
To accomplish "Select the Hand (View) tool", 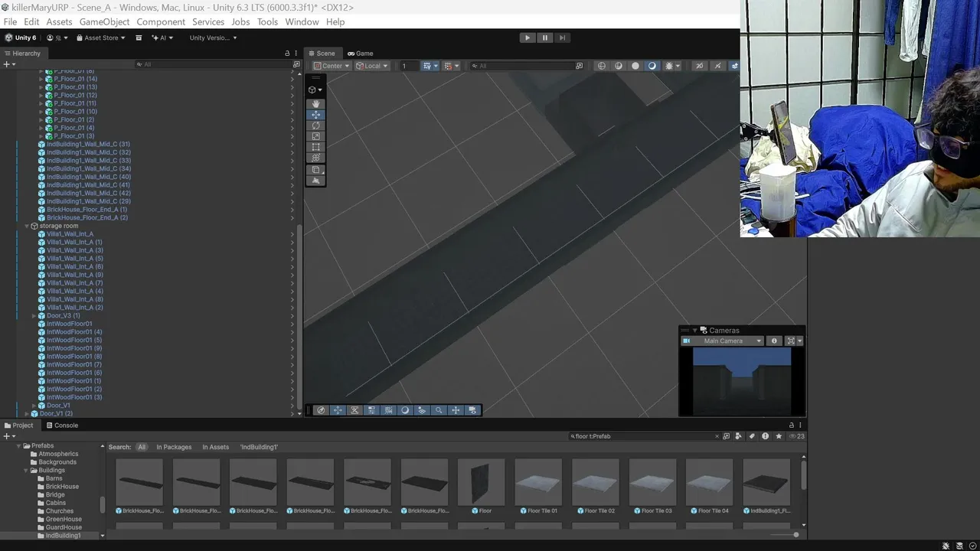I will pos(315,104).
